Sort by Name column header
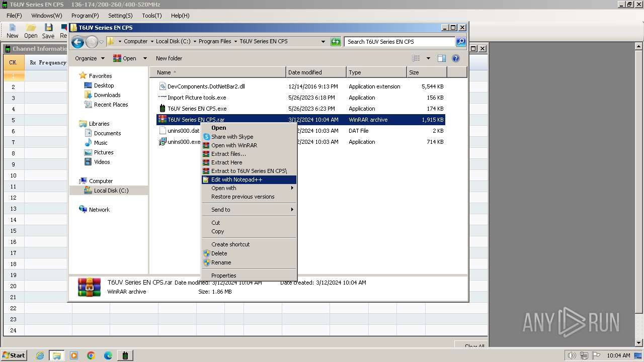The height and width of the screenshot is (362, 644). (218, 72)
